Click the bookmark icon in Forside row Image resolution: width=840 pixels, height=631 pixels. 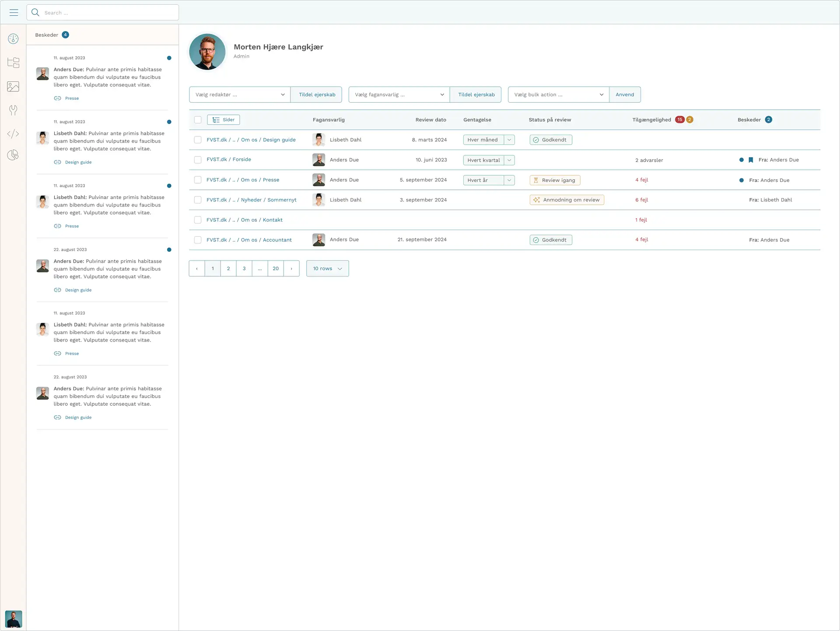(751, 160)
